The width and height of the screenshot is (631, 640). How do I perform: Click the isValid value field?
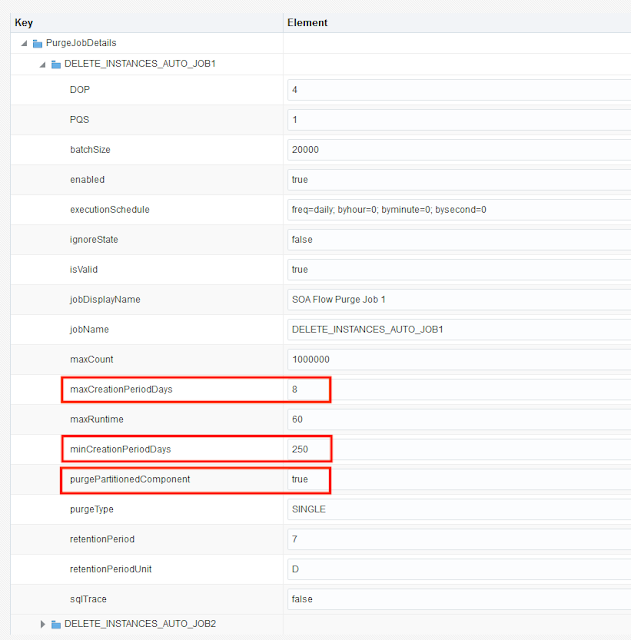459,269
